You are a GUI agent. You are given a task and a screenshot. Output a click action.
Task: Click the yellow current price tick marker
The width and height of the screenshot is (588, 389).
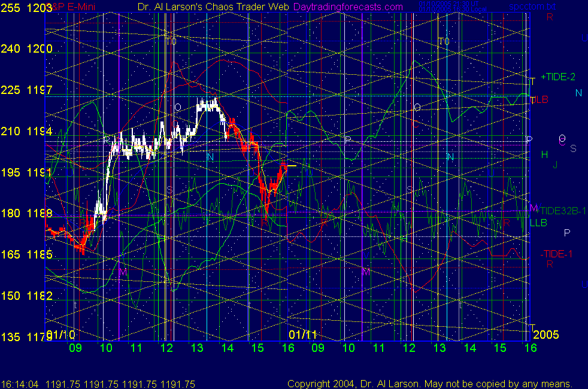click(x=290, y=165)
